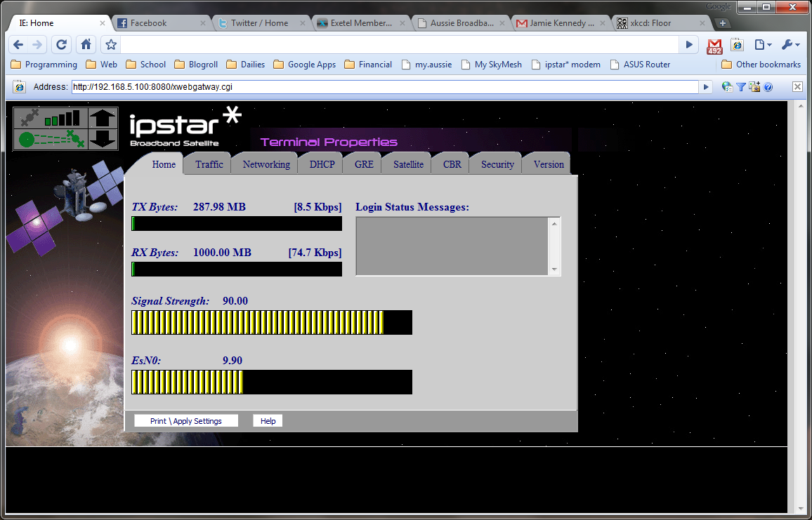Open the Web bookmarks folder
This screenshot has width=812, height=520.
(x=101, y=65)
